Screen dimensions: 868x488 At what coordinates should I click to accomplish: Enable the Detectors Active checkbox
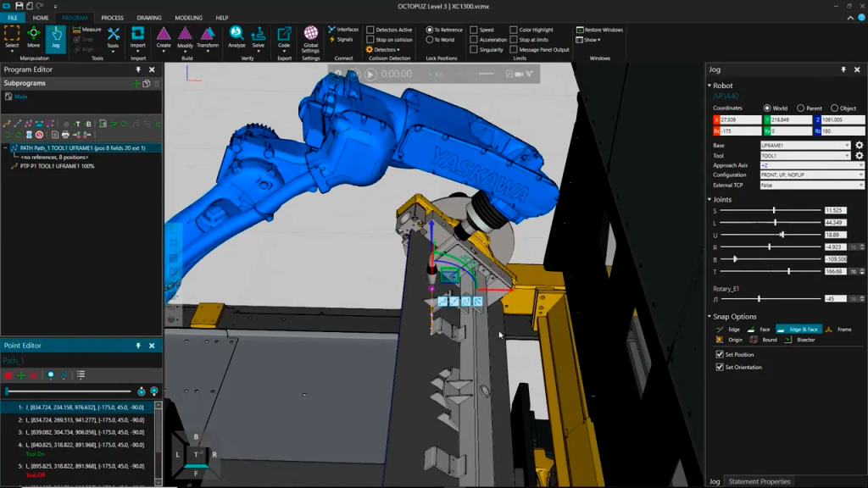point(370,30)
